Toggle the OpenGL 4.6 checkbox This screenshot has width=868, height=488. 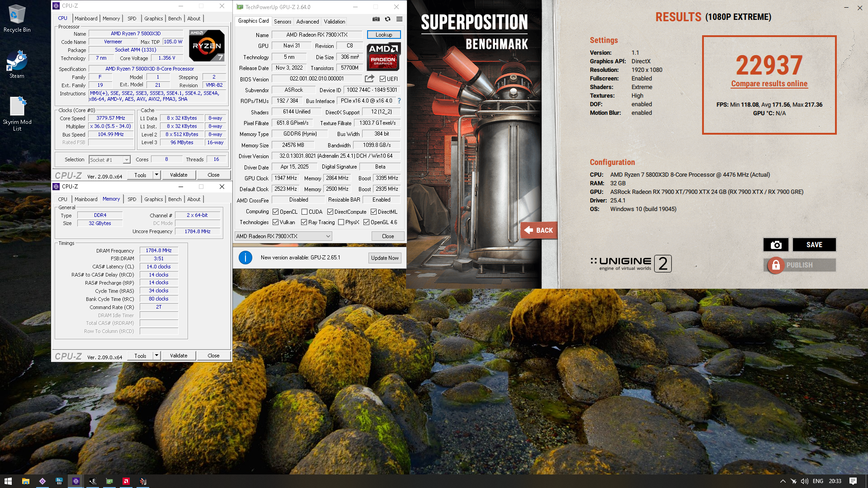coord(366,222)
